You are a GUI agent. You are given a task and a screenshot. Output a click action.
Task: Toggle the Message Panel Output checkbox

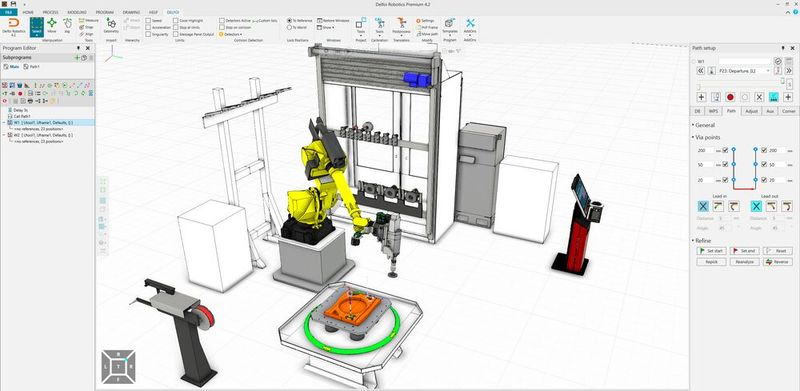click(176, 34)
